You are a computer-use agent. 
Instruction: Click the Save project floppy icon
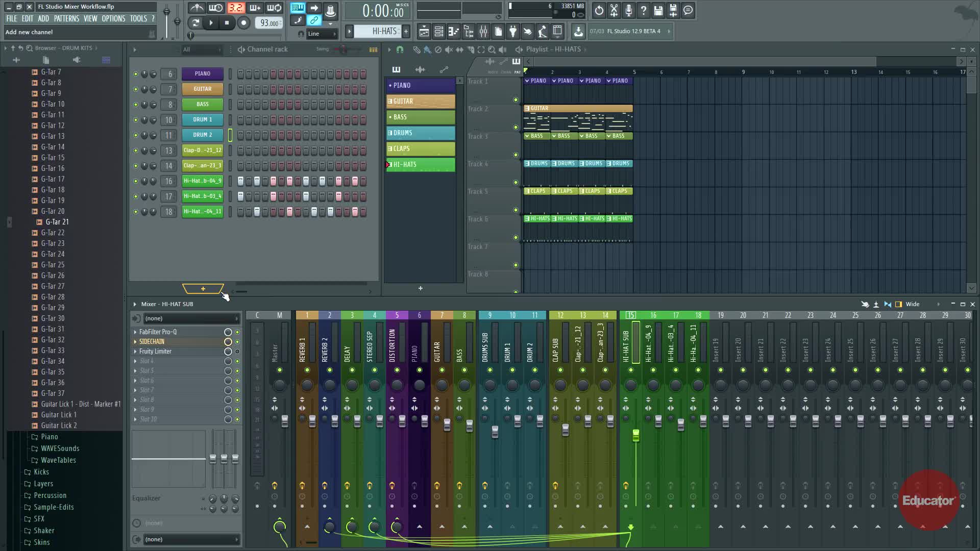(658, 10)
